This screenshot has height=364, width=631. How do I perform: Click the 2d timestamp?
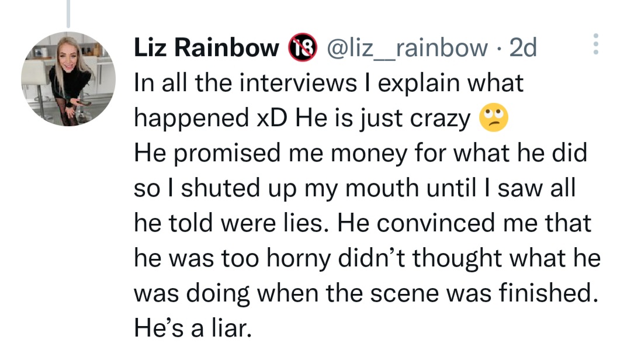(522, 48)
